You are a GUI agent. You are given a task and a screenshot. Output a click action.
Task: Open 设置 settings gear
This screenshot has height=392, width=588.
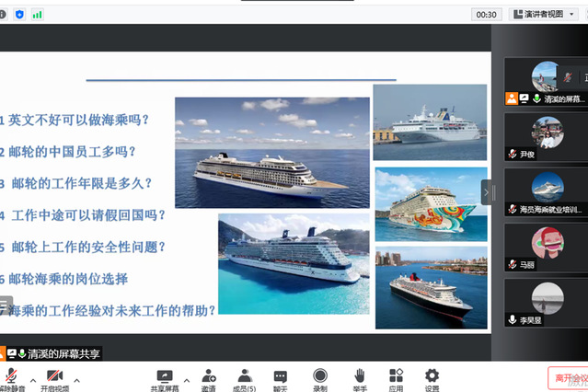tap(432, 377)
